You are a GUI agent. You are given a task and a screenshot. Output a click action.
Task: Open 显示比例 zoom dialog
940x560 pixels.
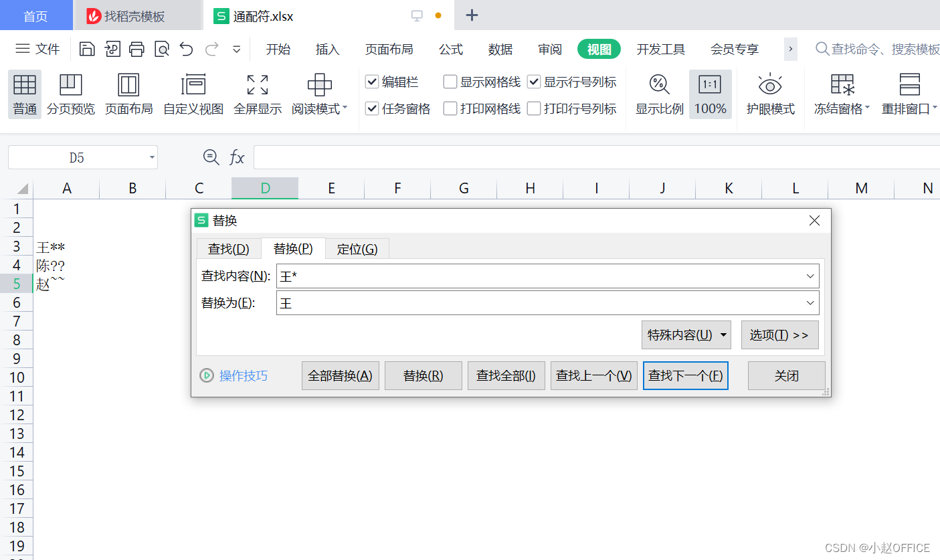[x=659, y=85]
